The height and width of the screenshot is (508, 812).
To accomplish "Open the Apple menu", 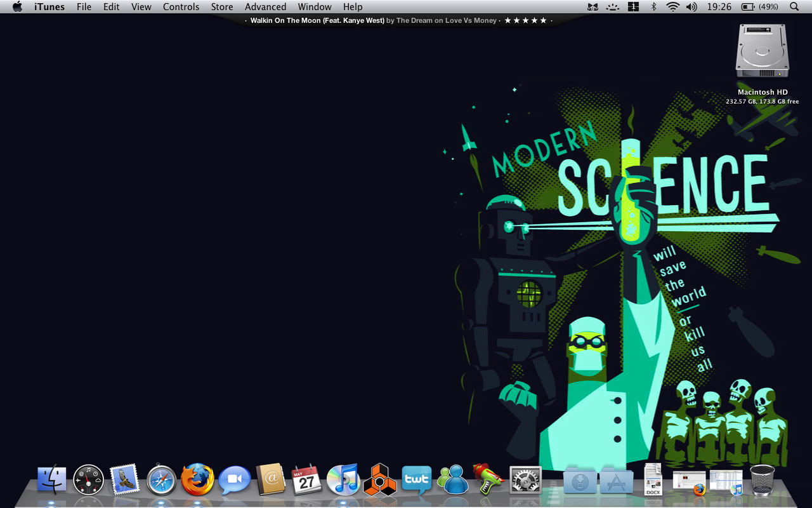I will point(17,7).
